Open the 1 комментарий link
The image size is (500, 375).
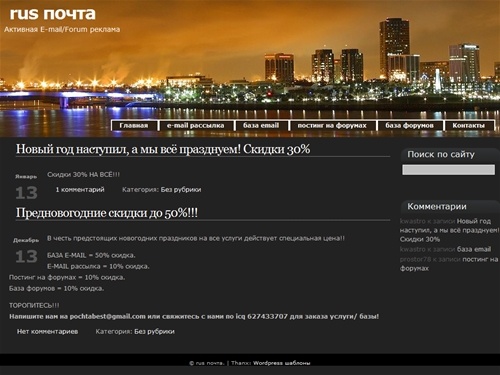point(80,190)
